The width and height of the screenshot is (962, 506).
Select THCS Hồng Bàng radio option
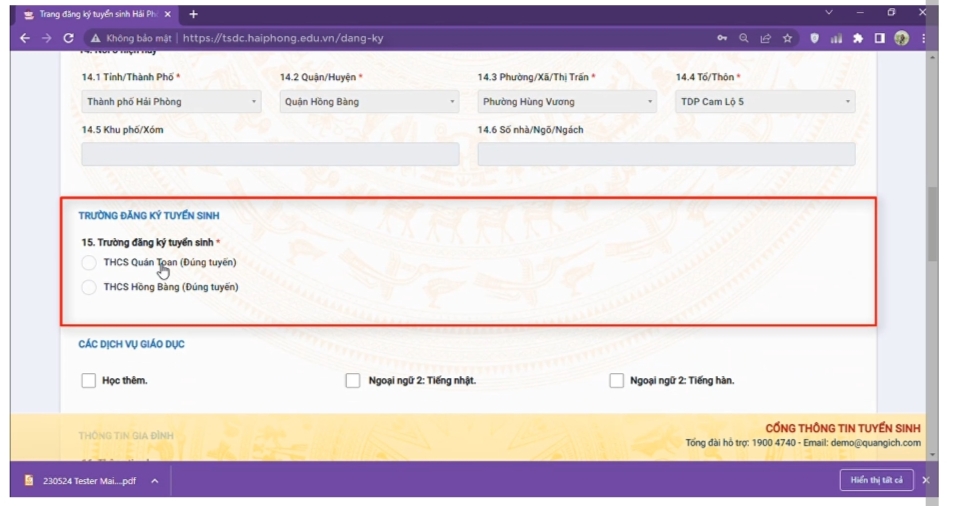[89, 287]
